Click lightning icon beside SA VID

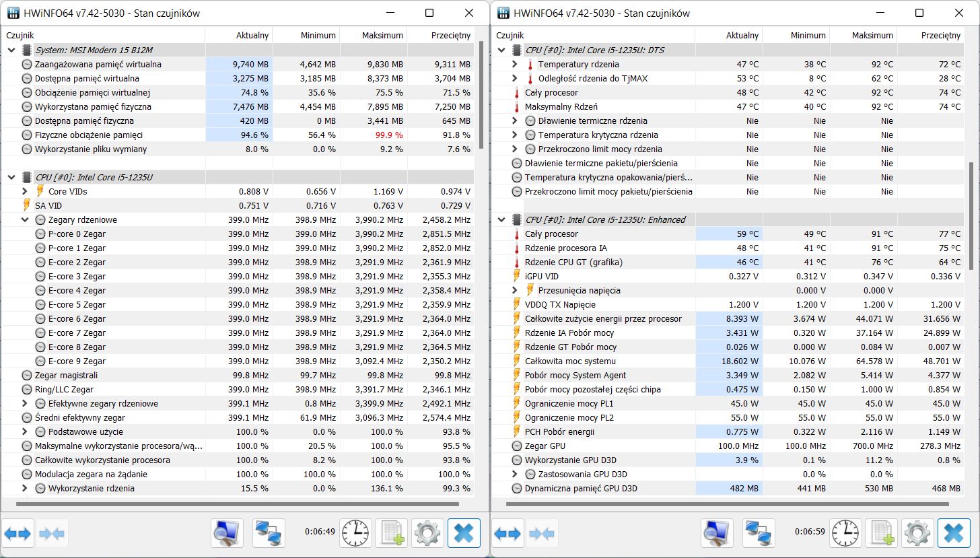(x=27, y=205)
